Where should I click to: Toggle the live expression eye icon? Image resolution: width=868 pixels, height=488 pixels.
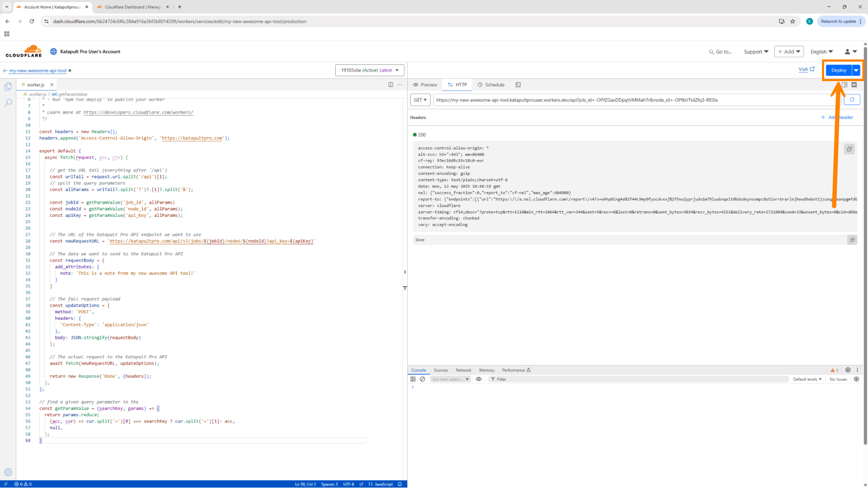click(x=479, y=379)
